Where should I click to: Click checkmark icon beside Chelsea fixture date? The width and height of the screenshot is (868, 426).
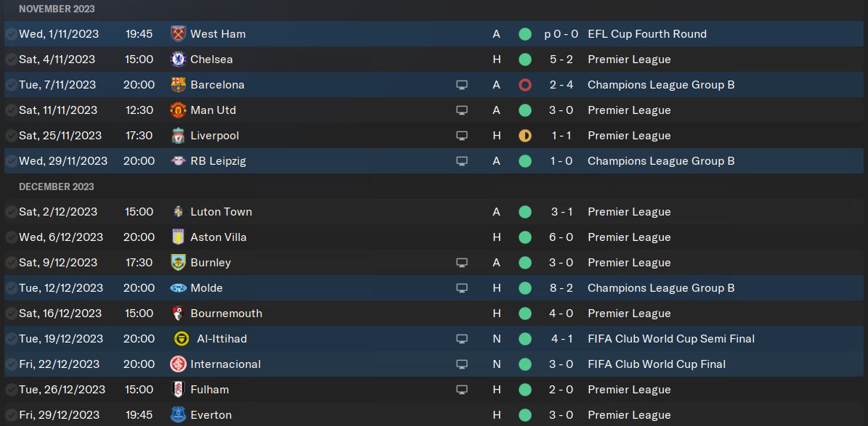coord(11,60)
